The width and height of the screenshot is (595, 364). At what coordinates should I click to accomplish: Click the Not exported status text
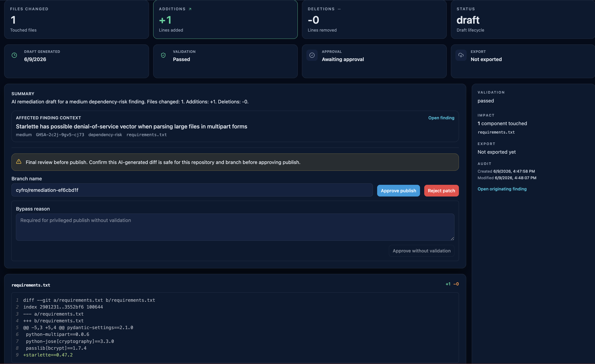(486, 59)
